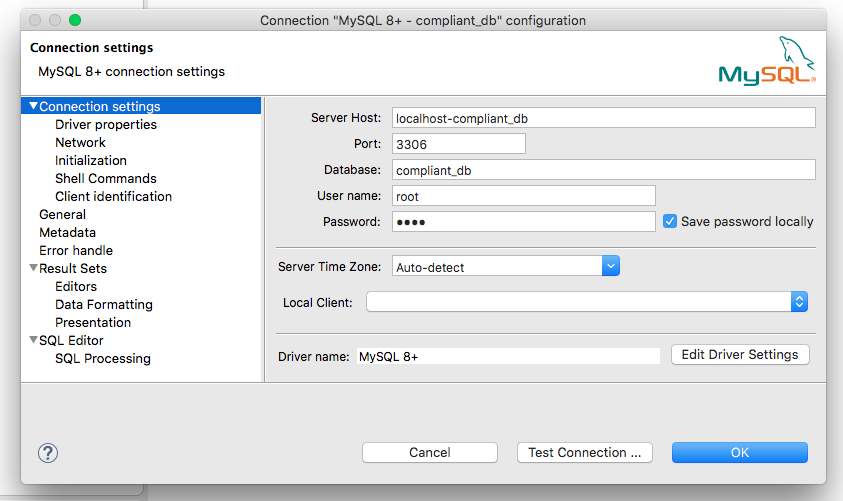Click Edit Driver Settings button
The height and width of the screenshot is (501, 843).
pyautogui.click(x=739, y=354)
